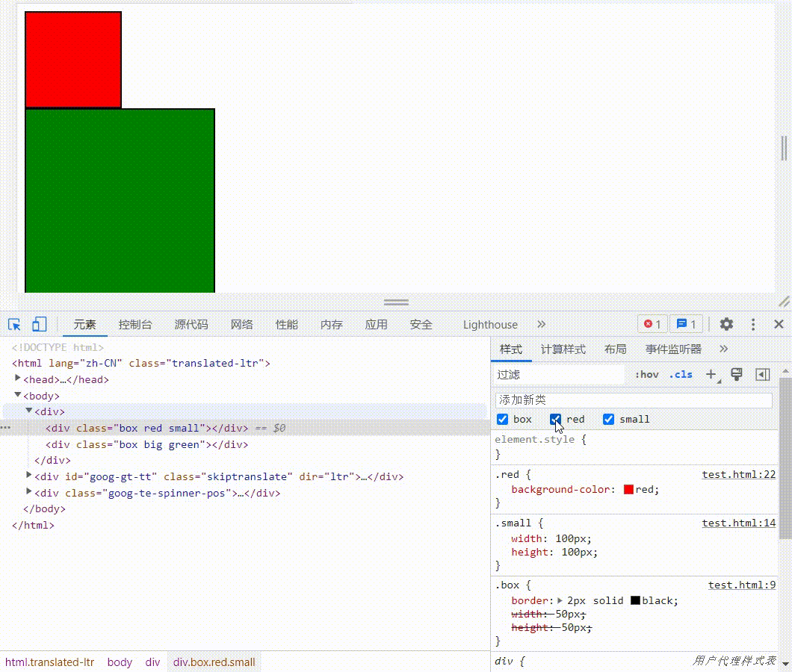
Task: Open DevTools settings gear
Action: (726, 324)
